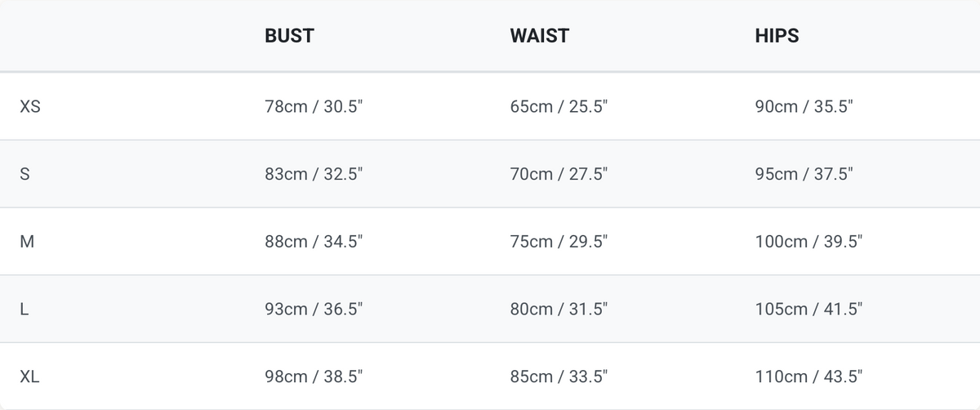Click the S bust value 83cm / 32.5"
This screenshot has height=410, width=980.
pyautogui.click(x=314, y=174)
